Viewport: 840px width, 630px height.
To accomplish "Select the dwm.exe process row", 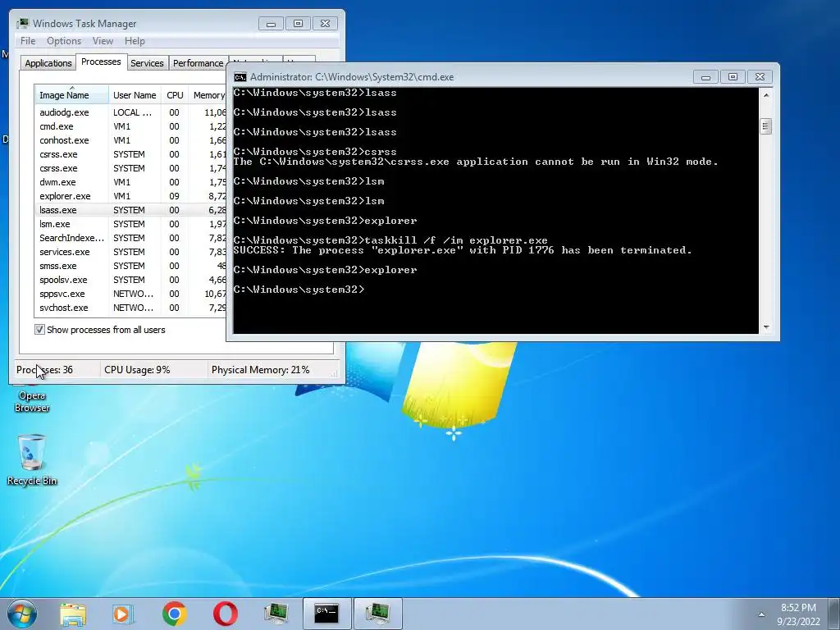I will coord(130,182).
